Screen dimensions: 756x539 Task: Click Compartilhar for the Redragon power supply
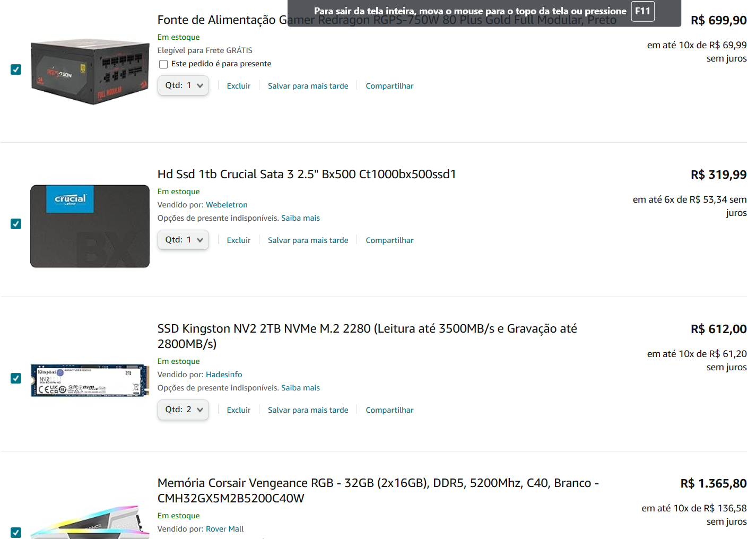pos(389,86)
